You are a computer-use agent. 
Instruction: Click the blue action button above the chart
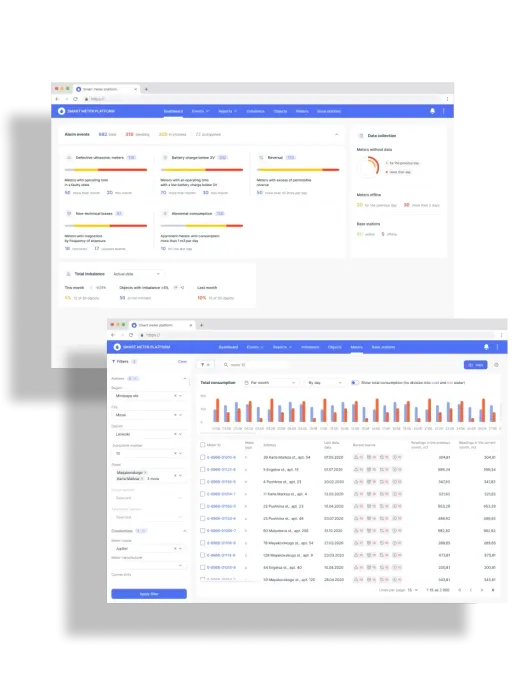point(475,365)
